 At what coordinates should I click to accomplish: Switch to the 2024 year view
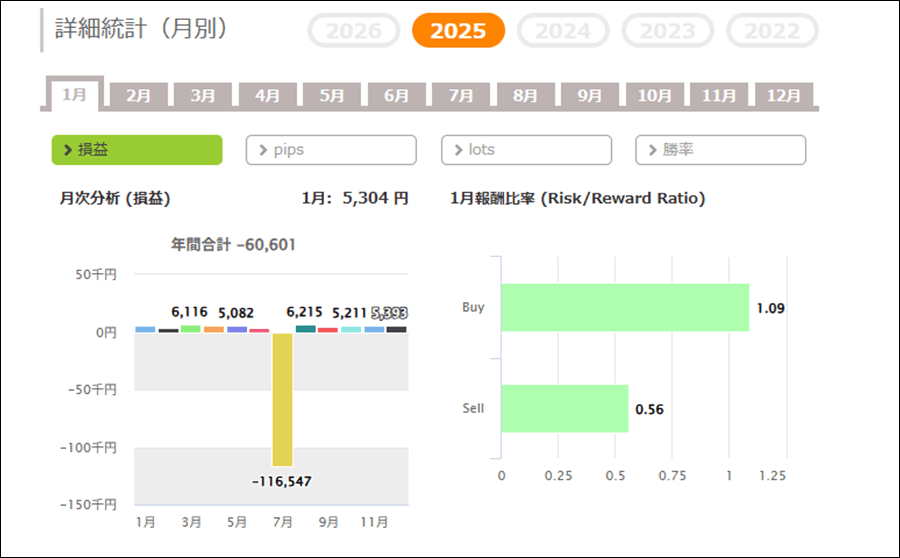[563, 31]
